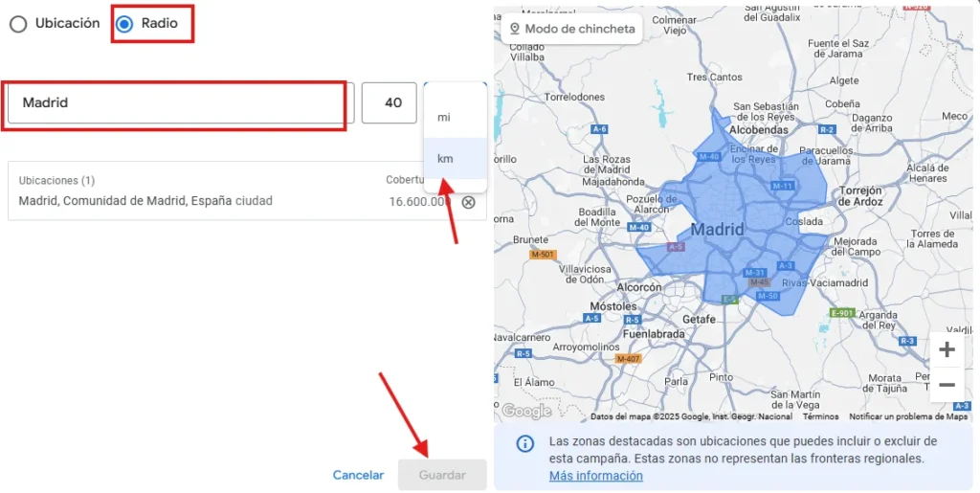The image size is (980, 493).
Task: Zoom in on the map with plus
Action: click(x=947, y=349)
